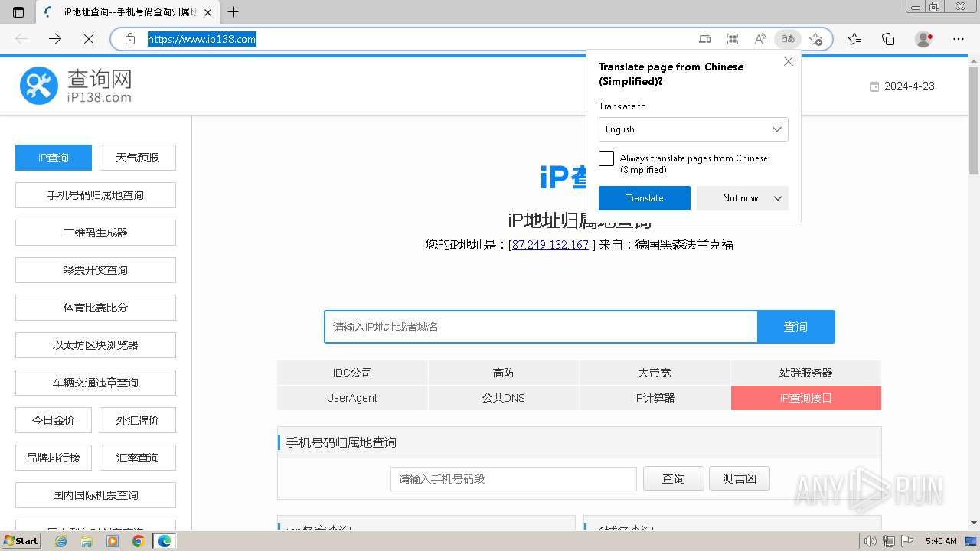Click the iP138 site logo

tap(76, 86)
